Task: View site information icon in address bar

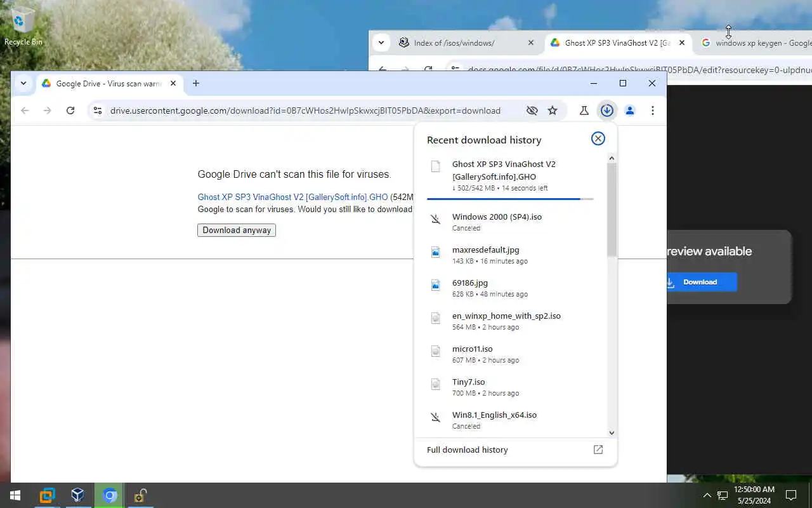Action: click(x=97, y=110)
